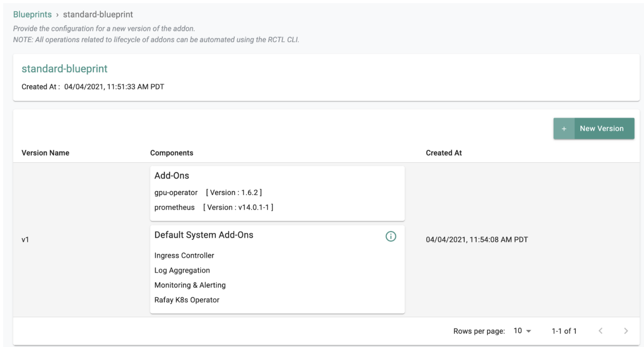Click the Default System Add-Ons title

coord(204,235)
